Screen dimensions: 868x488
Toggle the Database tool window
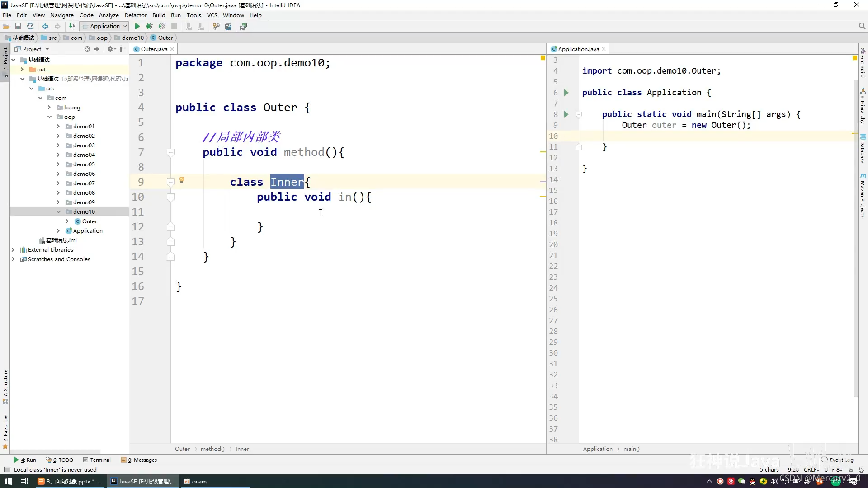click(863, 149)
